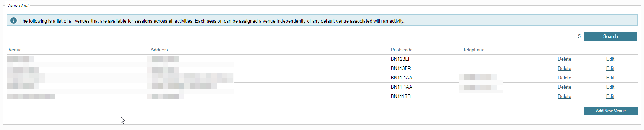Delete the venue with postcode BN123EF
The height and width of the screenshot is (130, 644).
(x=564, y=59)
